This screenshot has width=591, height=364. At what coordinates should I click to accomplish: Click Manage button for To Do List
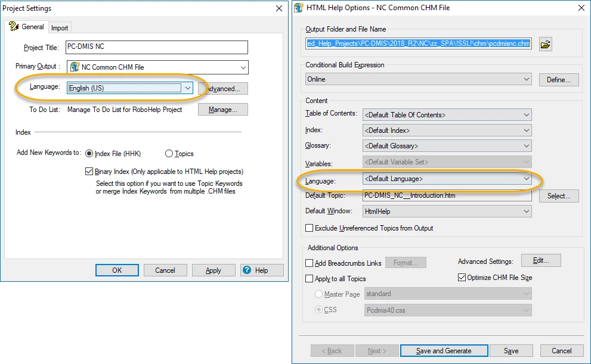(x=223, y=110)
